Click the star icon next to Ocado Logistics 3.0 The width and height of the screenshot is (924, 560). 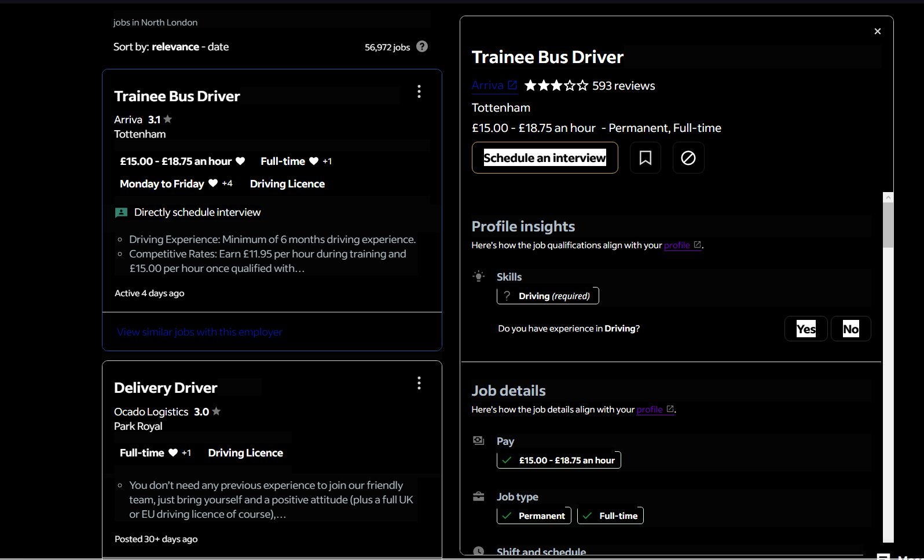click(x=216, y=411)
